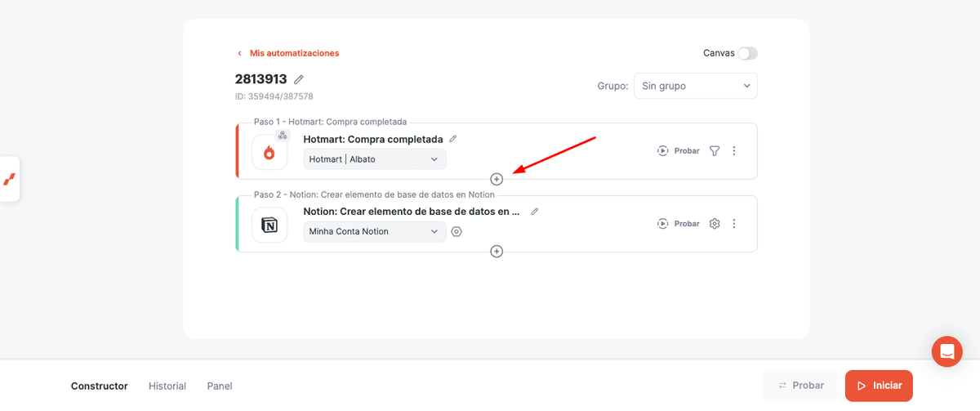This screenshot has width=980, height=411.
Task: Click the webhook badge on Hotmart icon
Action: pos(282,136)
